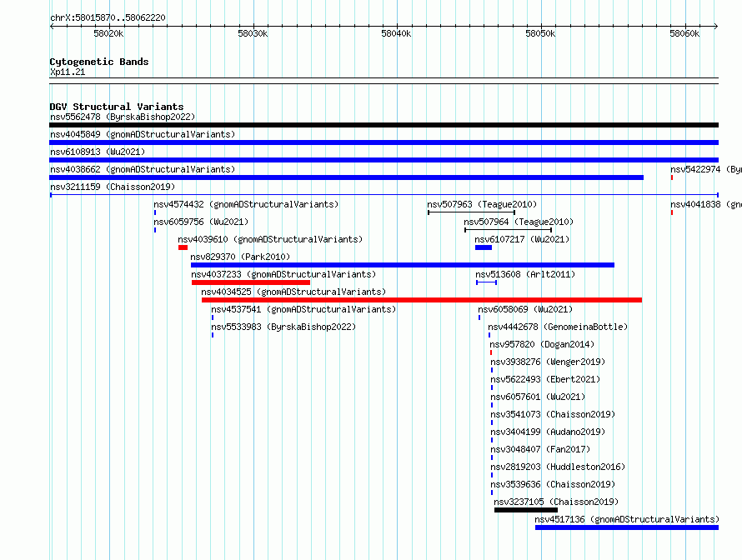This screenshot has height=560, width=742.
Task: Click nsv3048407 (Fan2017) label
Action: pyautogui.click(x=540, y=449)
